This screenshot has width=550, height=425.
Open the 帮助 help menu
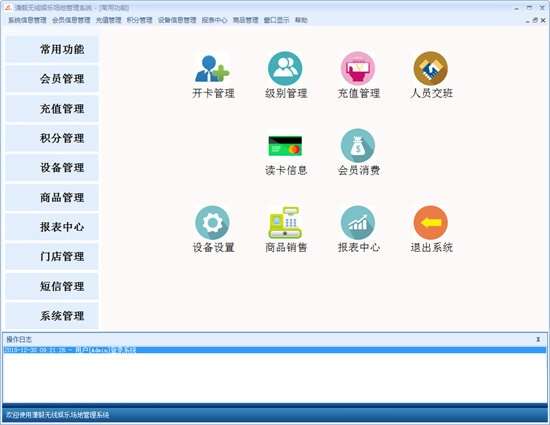point(301,20)
